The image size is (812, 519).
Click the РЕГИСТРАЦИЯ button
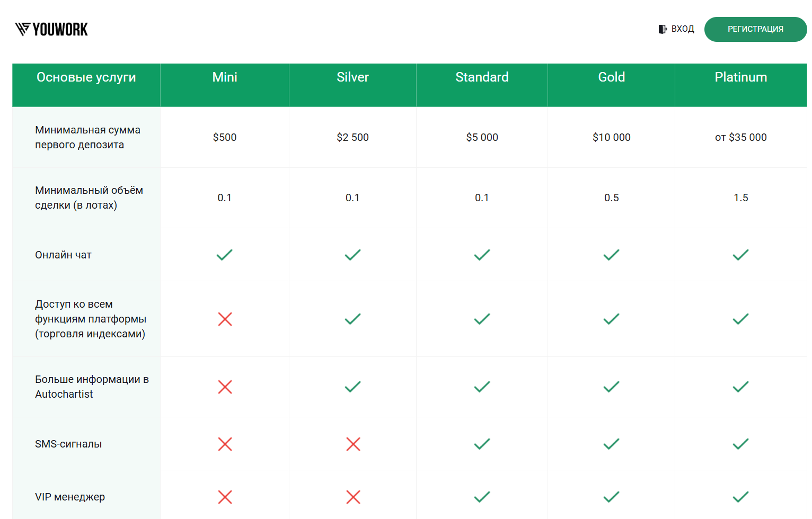(x=755, y=29)
